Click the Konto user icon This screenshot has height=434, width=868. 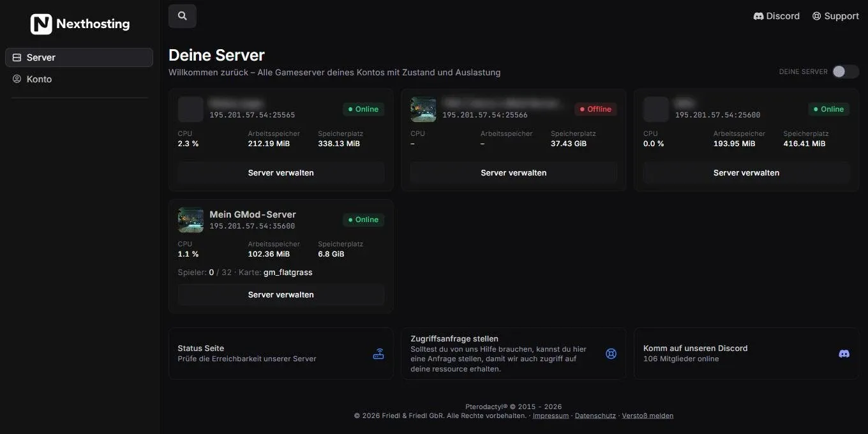pyautogui.click(x=17, y=79)
